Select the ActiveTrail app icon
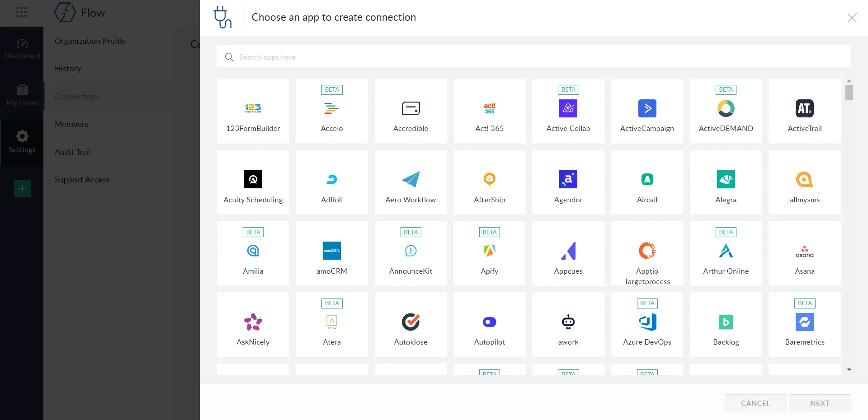868x420 pixels. [805, 108]
